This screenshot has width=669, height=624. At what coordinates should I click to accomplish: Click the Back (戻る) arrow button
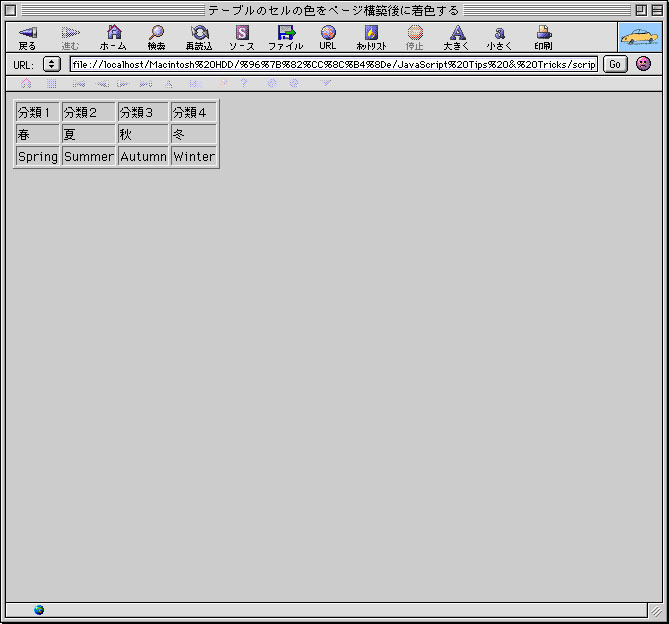coord(27,37)
